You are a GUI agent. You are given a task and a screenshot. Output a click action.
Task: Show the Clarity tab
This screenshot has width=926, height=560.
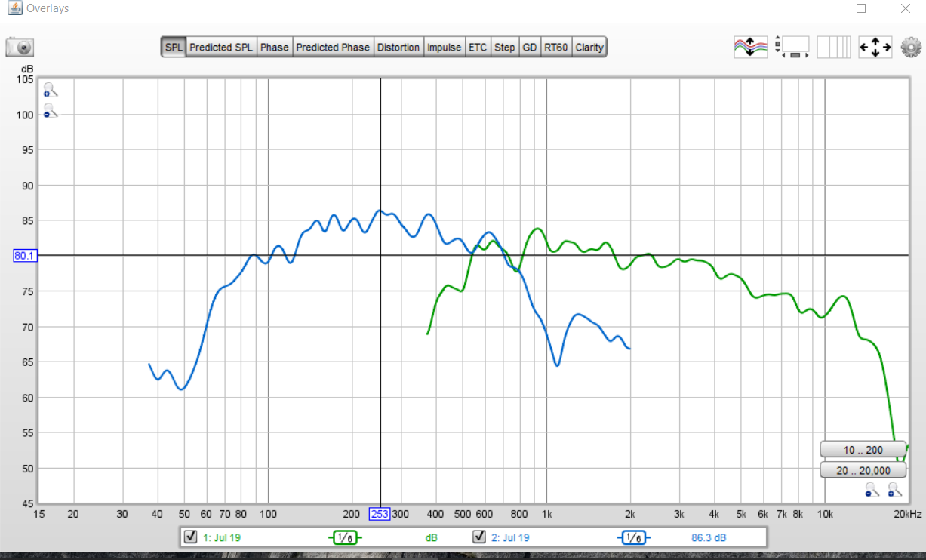pos(589,47)
